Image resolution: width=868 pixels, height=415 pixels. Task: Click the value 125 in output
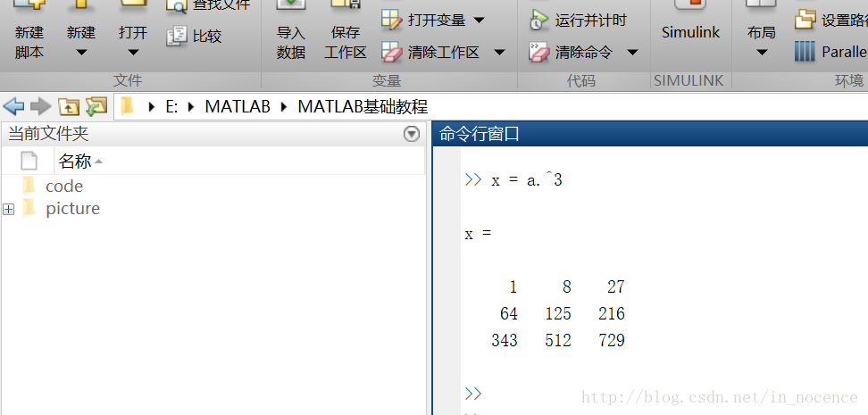[557, 314]
